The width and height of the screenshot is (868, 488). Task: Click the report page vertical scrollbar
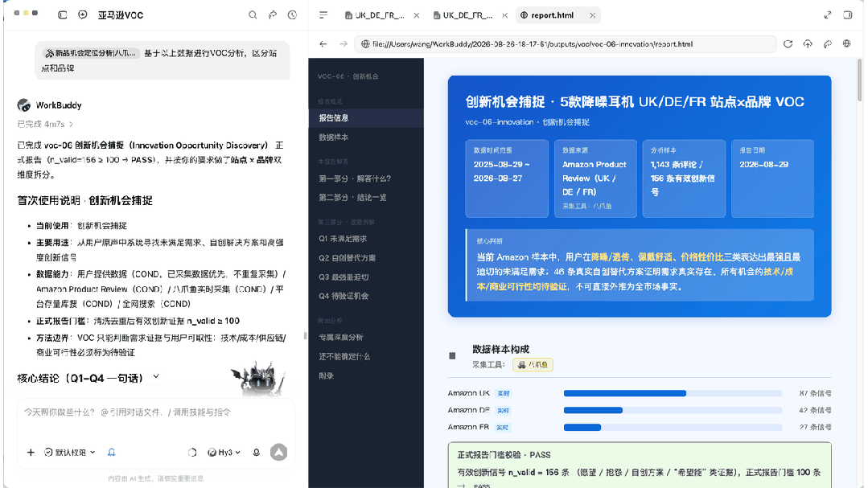click(859, 80)
